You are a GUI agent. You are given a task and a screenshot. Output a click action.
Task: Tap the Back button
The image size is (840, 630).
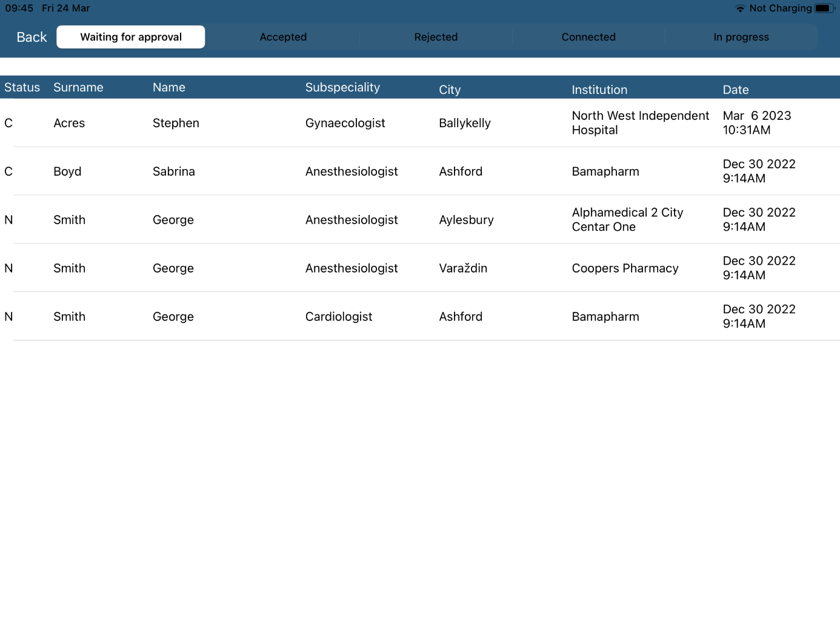[32, 37]
